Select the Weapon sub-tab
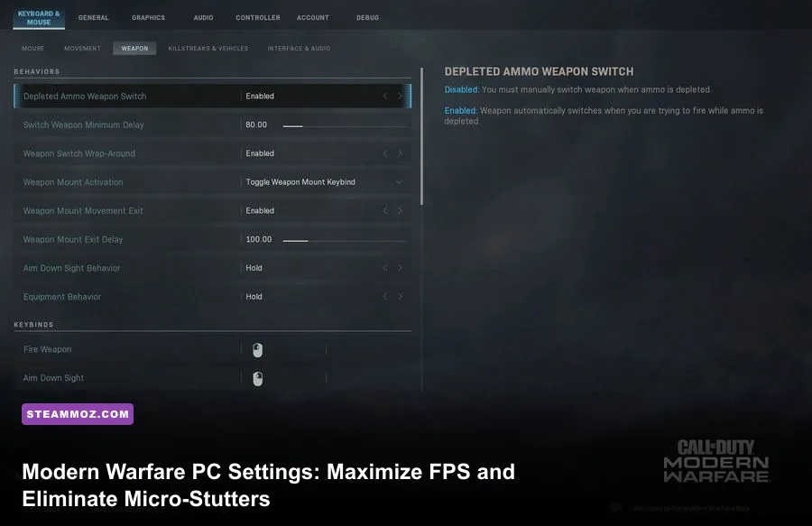The width and height of the screenshot is (812, 526). click(x=134, y=48)
